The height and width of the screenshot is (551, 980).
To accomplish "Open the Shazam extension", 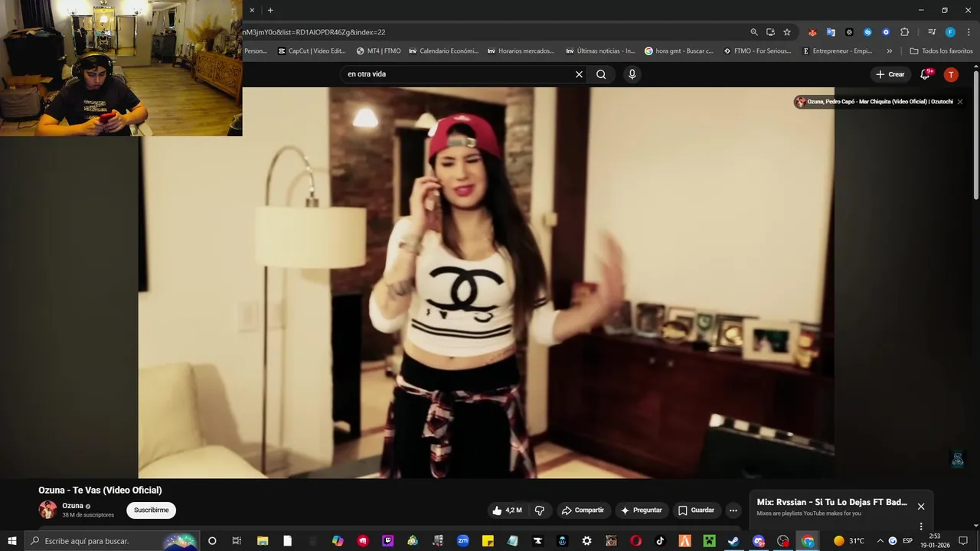I will [867, 32].
